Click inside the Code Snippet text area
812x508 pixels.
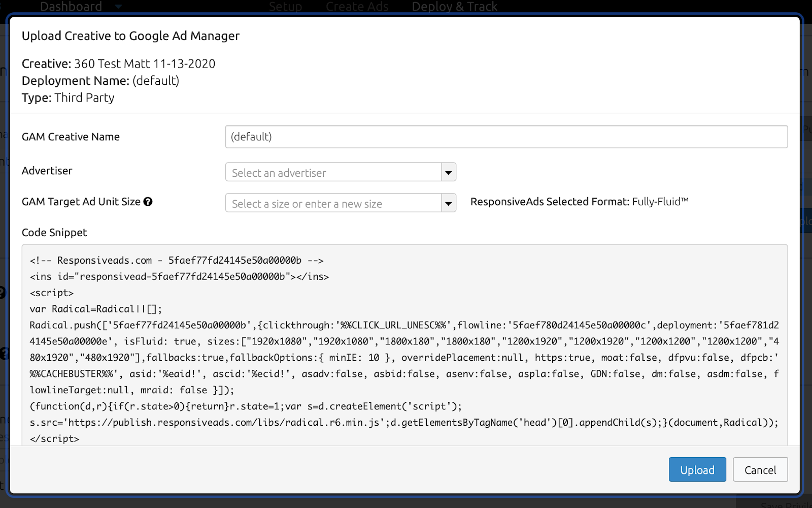[404, 345]
